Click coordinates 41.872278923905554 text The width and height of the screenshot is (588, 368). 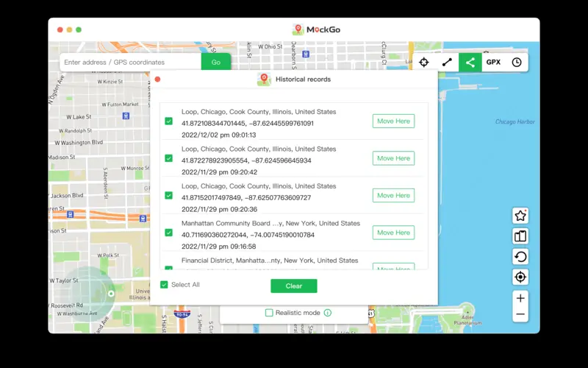pos(246,160)
